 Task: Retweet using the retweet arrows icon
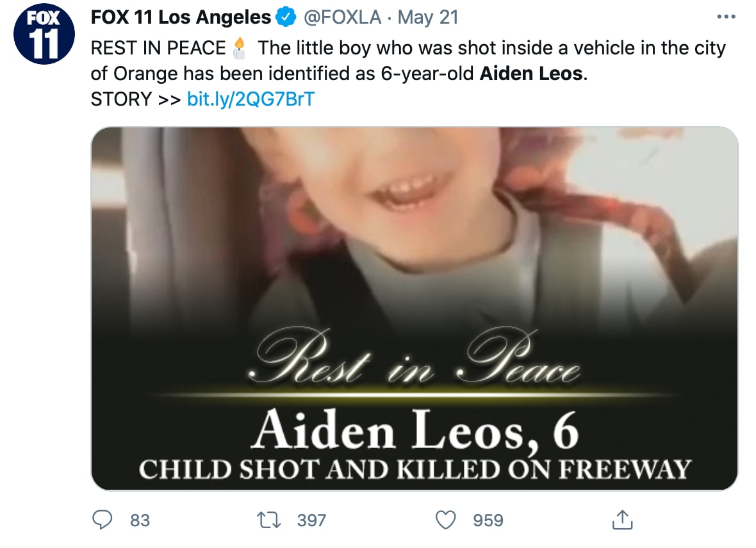coord(268,520)
